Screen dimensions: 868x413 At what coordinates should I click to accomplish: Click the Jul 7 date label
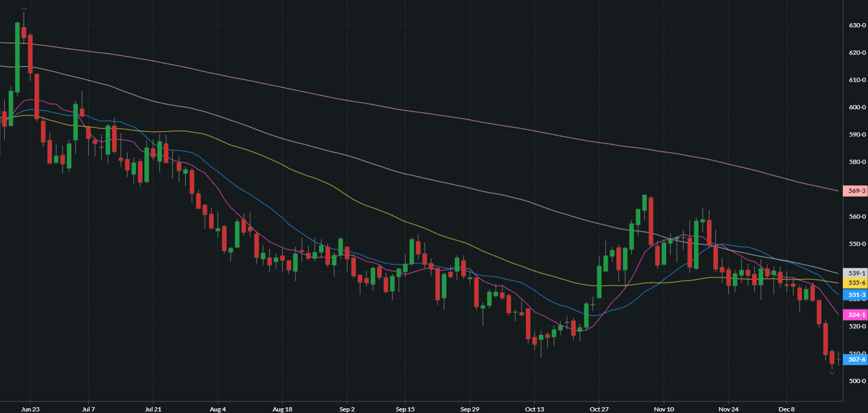89,409
